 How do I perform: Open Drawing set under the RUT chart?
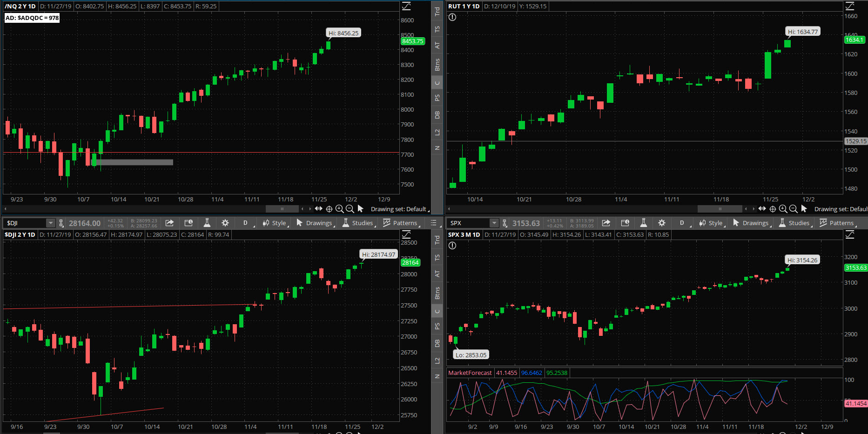[841, 209]
